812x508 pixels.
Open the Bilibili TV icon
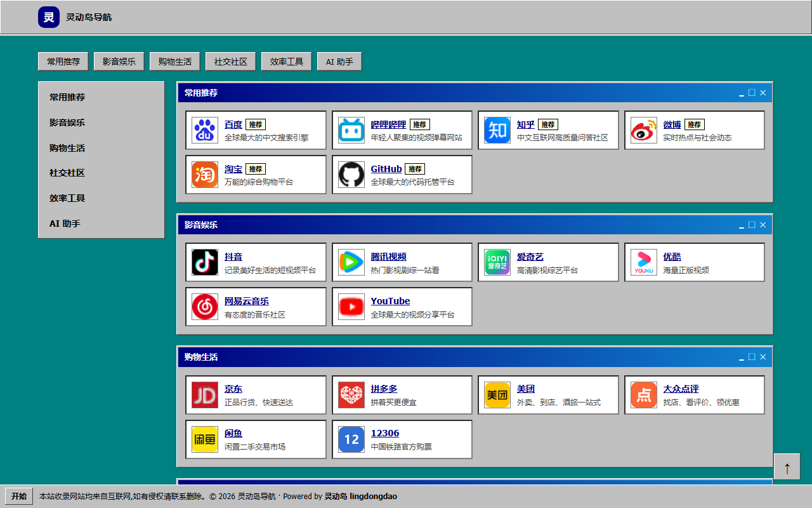click(x=351, y=130)
